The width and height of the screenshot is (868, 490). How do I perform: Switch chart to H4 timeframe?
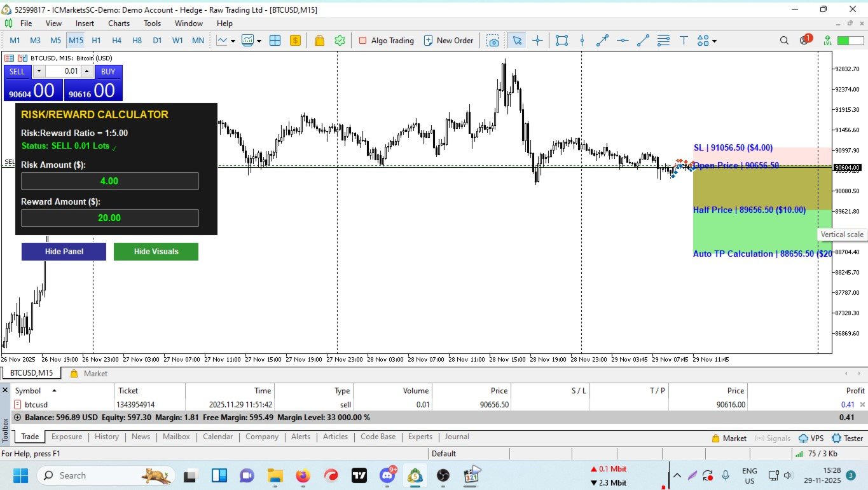(x=116, y=41)
